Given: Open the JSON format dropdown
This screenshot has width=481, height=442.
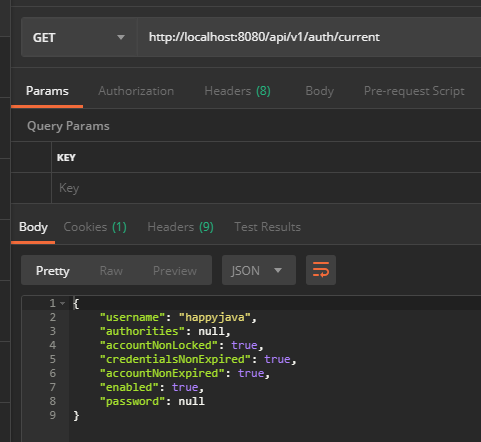Looking at the screenshot, I should pos(259,270).
